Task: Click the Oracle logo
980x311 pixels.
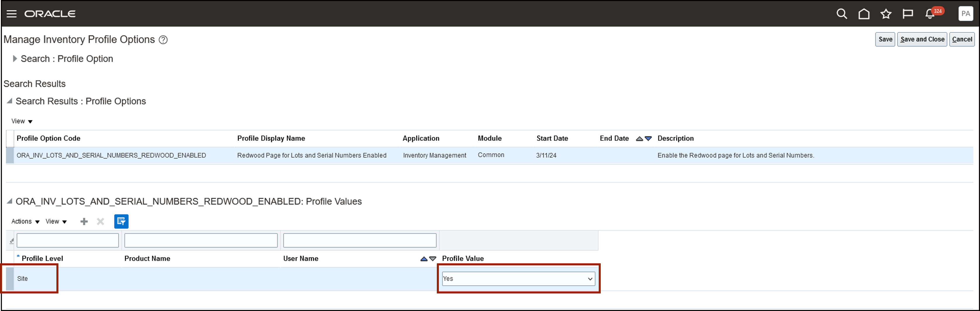Action: point(50,14)
